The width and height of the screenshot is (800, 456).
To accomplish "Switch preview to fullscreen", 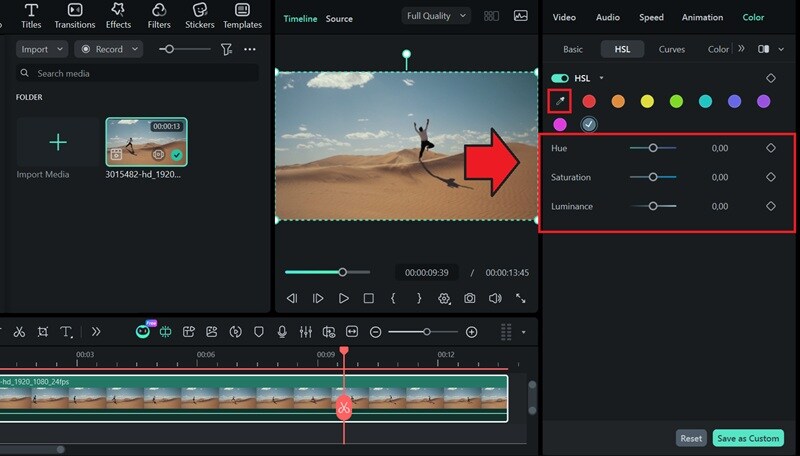I will 520,298.
